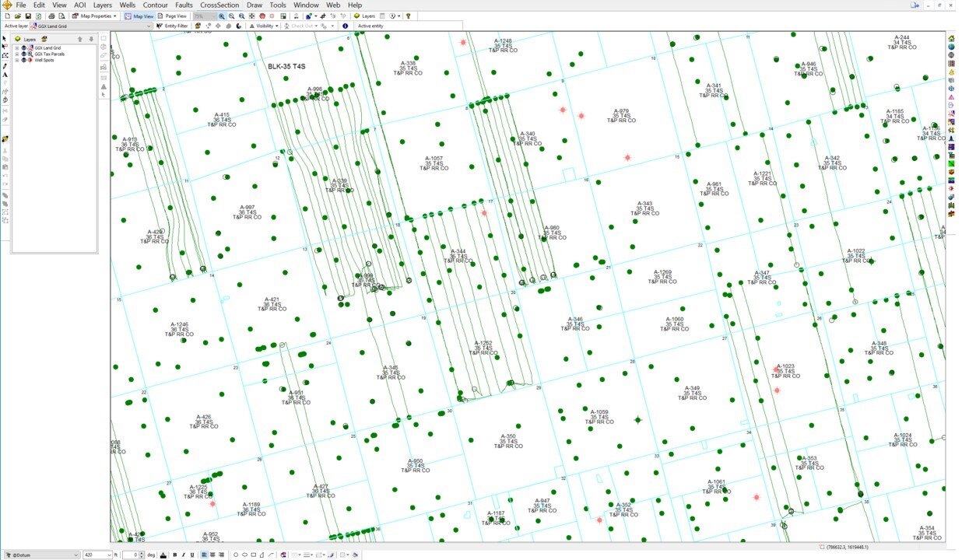The width and height of the screenshot is (962, 560).
Task: Hide the GGX Land Grid layer
Action: tap(23, 47)
